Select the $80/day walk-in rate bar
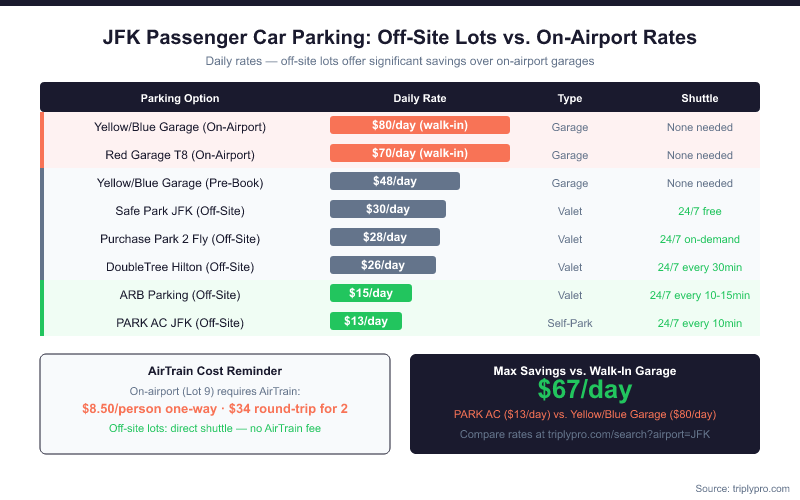The height and width of the screenshot is (500, 800). [x=420, y=126]
